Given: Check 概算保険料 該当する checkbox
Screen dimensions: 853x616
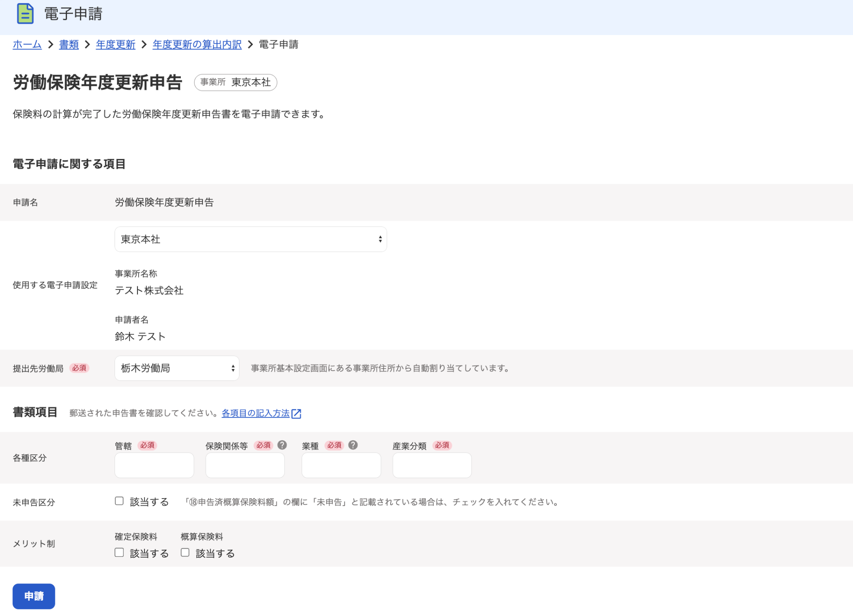Looking at the screenshot, I should tap(185, 552).
